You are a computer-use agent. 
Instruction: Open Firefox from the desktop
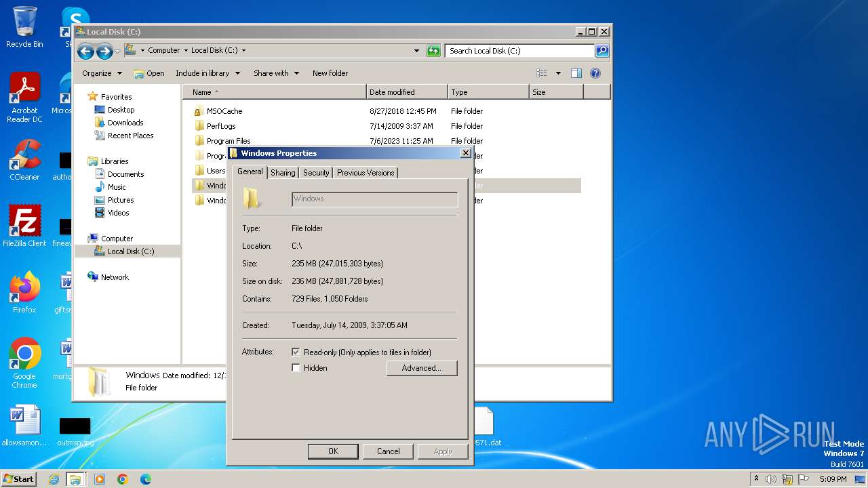(x=24, y=293)
